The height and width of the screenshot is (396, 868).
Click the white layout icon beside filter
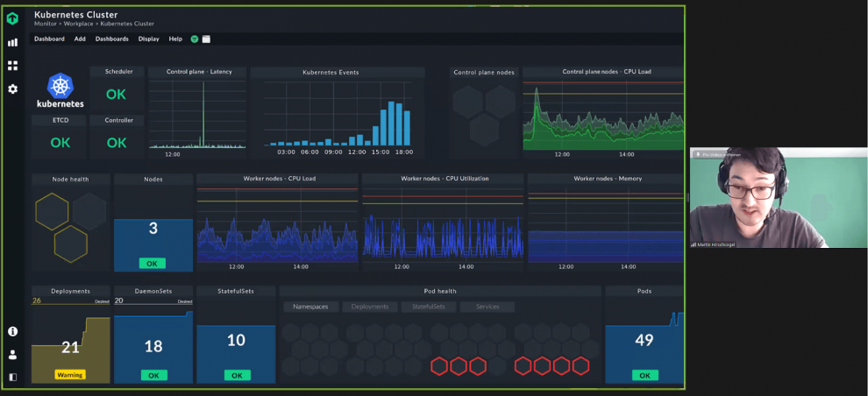coord(206,39)
